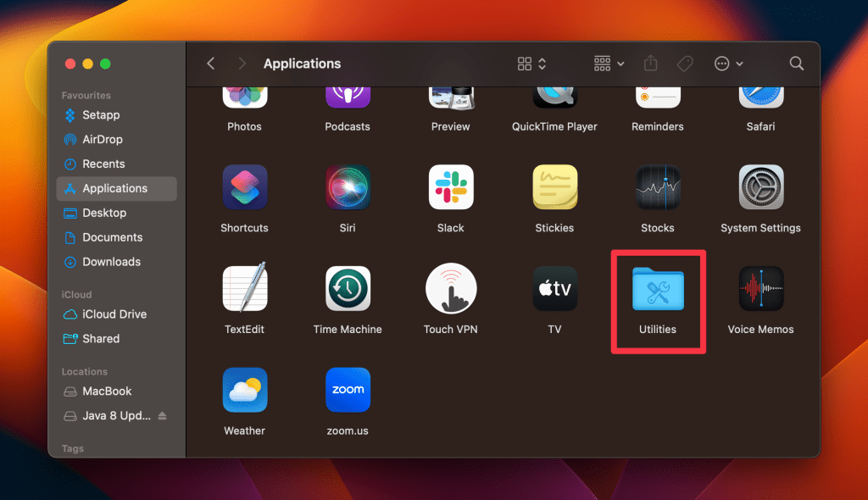Go back with the back arrow
This screenshot has width=868, height=500.
tap(211, 63)
